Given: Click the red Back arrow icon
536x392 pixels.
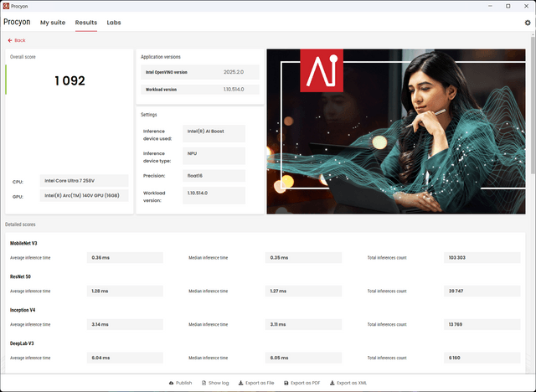Looking at the screenshot, I should (x=10, y=40).
